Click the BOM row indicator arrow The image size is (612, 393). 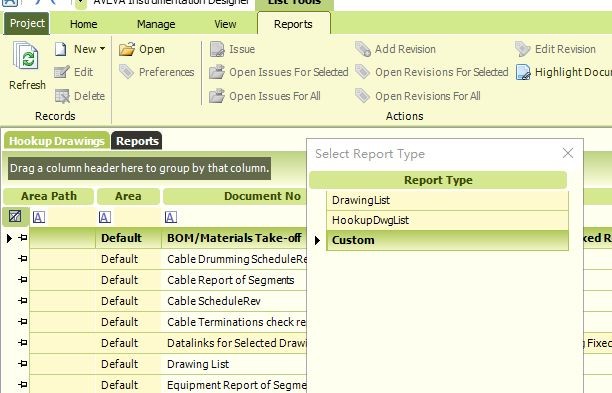[x=9, y=238]
